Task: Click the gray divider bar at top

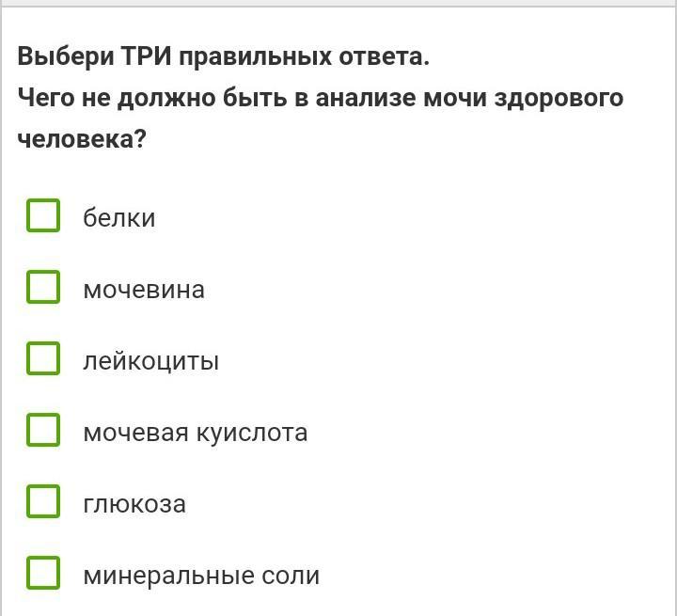Action: coord(338,4)
